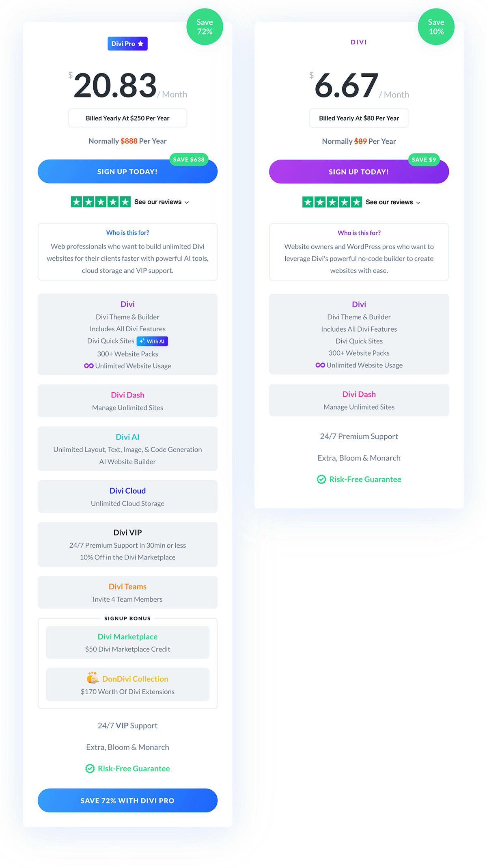Click Divi Pro Trustpilot star rating
The image size is (487, 868).
coord(101,202)
